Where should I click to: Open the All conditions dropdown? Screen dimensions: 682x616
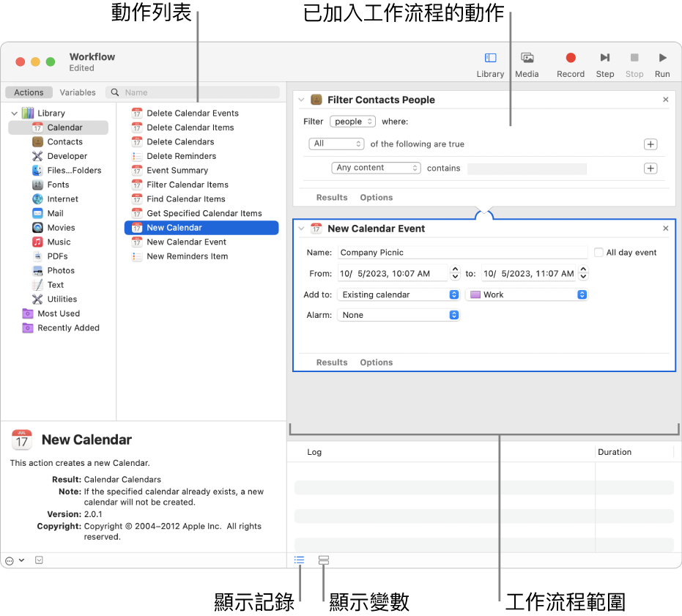tap(336, 144)
